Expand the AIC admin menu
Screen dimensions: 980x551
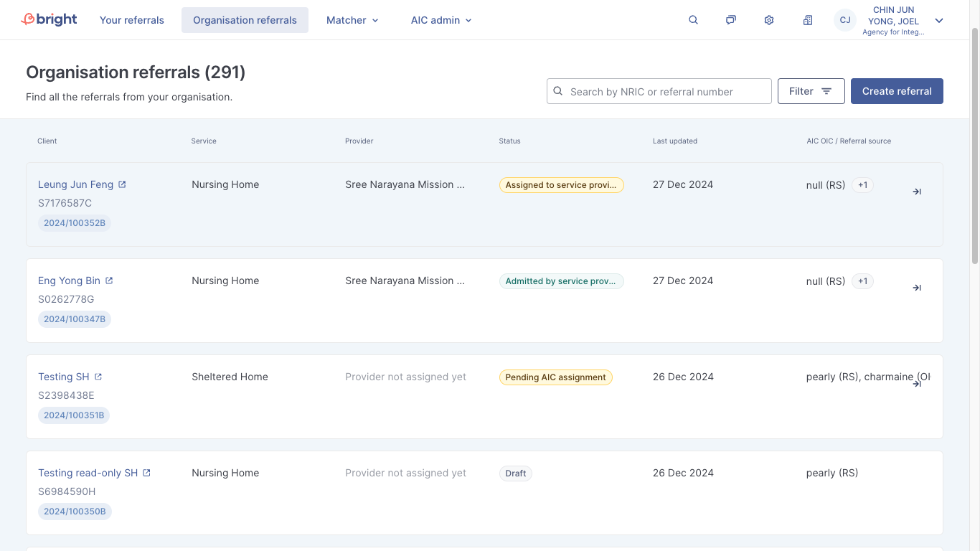click(x=441, y=20)
